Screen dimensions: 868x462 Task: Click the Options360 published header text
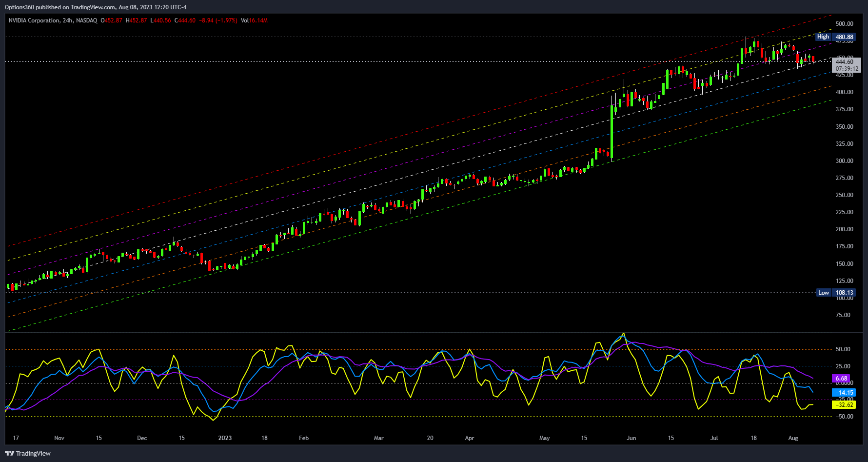(96, 7)
